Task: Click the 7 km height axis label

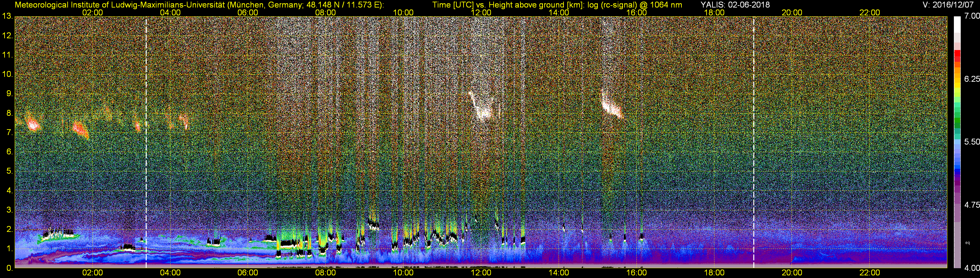Action: click(x=9, y=132)
